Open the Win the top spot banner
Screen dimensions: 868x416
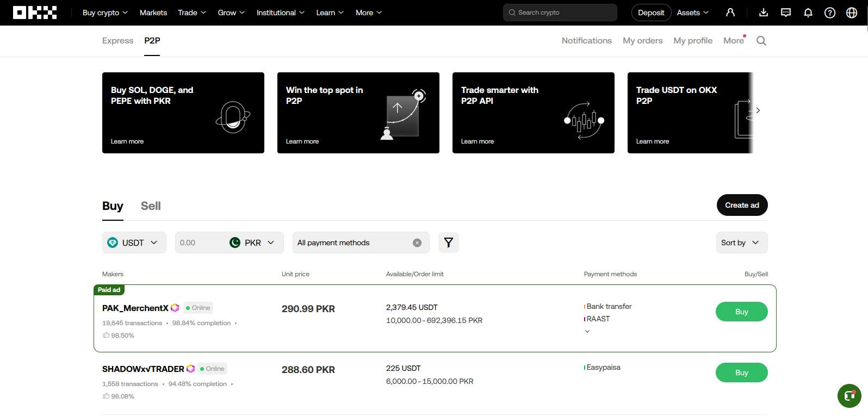click(358, 113)
